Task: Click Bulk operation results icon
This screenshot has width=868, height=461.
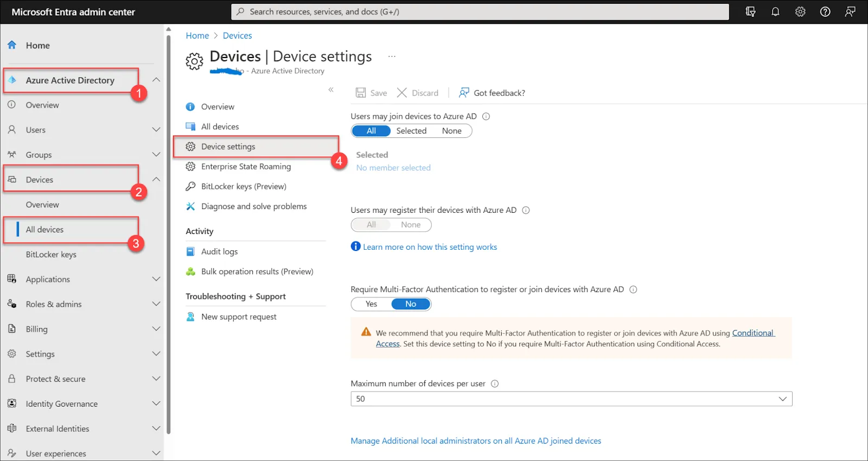Action: pos(190,271)
